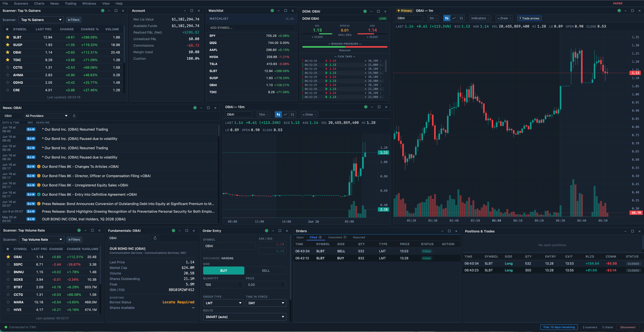Open the Scanners menu
The image size is (644, 332).
tap(21, 4)
